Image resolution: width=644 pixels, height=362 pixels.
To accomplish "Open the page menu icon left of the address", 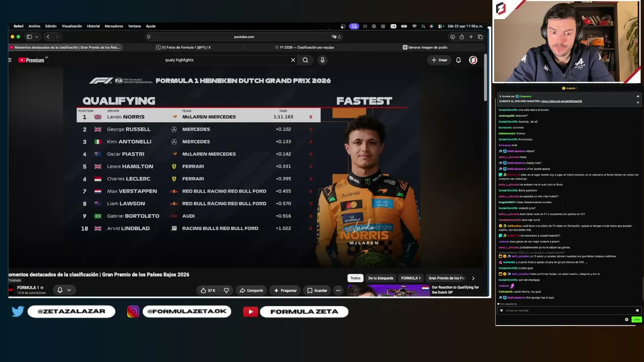I will point(148,37).
